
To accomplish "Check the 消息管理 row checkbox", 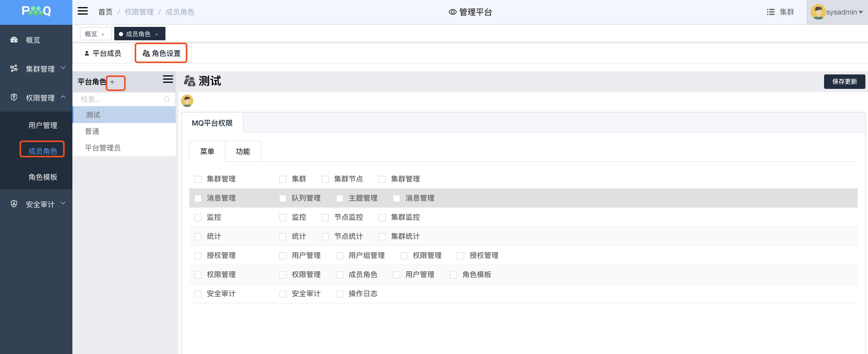I will pyautogui.click(x=198, y=198).
